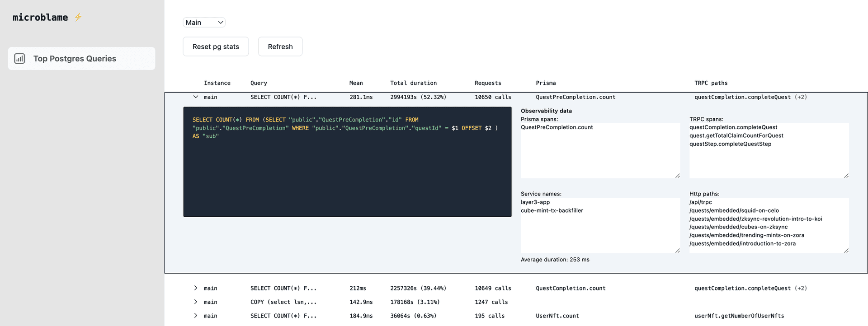Screen dimensions: 868x326
Task: Grab the TRPC spans resize handle
Action: 846,176
